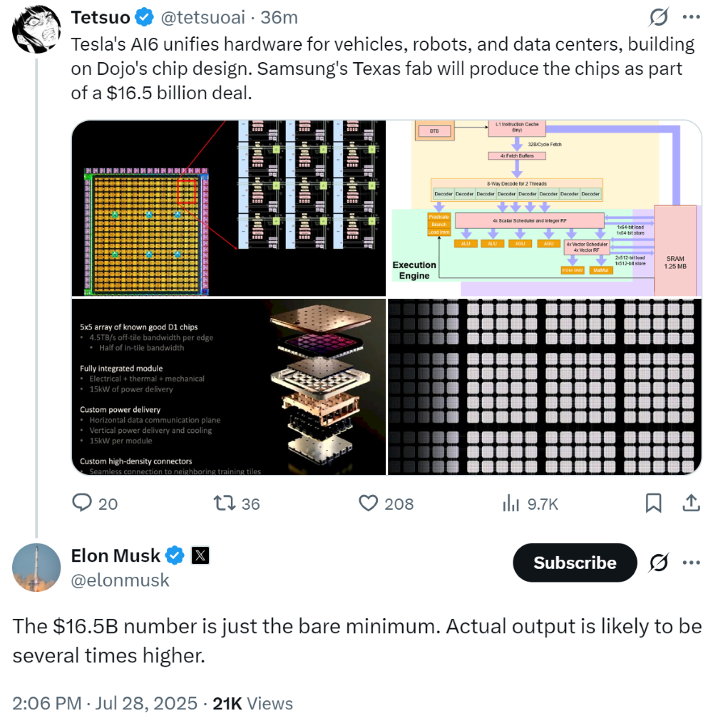Share the Tetsuo post via upload icon
This screenshot has height=728, width=713.
tap(690, 503)
